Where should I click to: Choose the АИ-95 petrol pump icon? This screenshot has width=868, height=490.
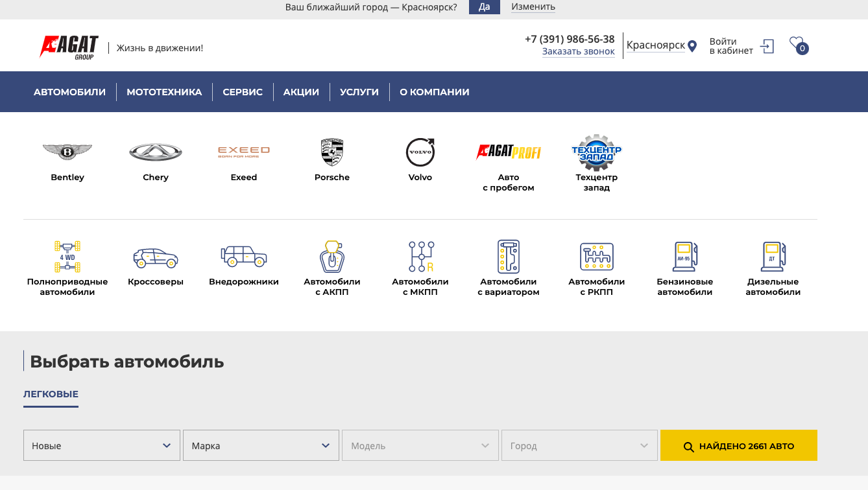pos(685,257)
